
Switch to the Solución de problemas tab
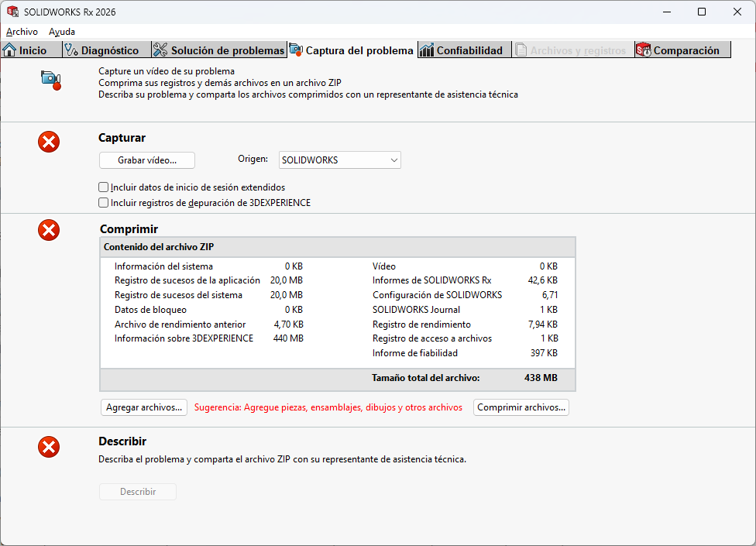(x=219, y=50)
